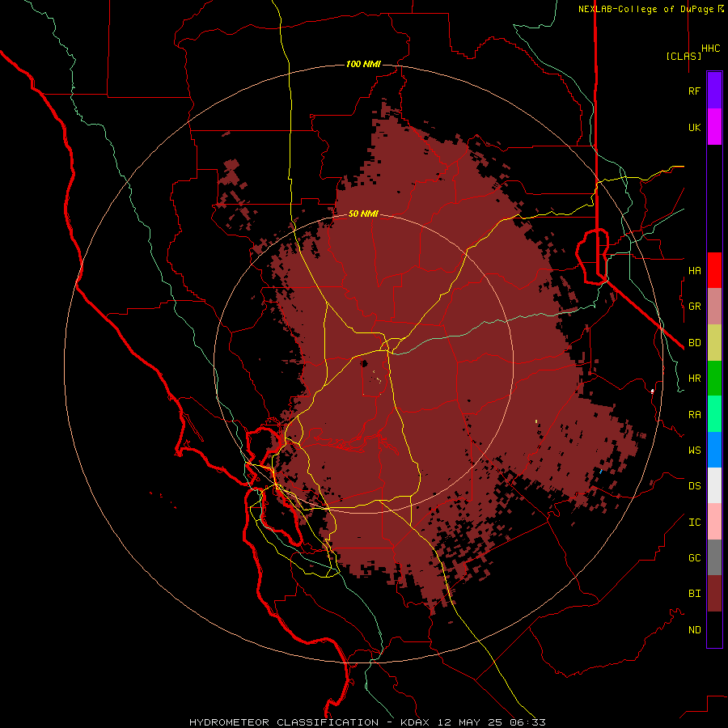This screenshot has width=728, height=728.
Task: Click the WS legend label
Action: click(x=694, y=451)
